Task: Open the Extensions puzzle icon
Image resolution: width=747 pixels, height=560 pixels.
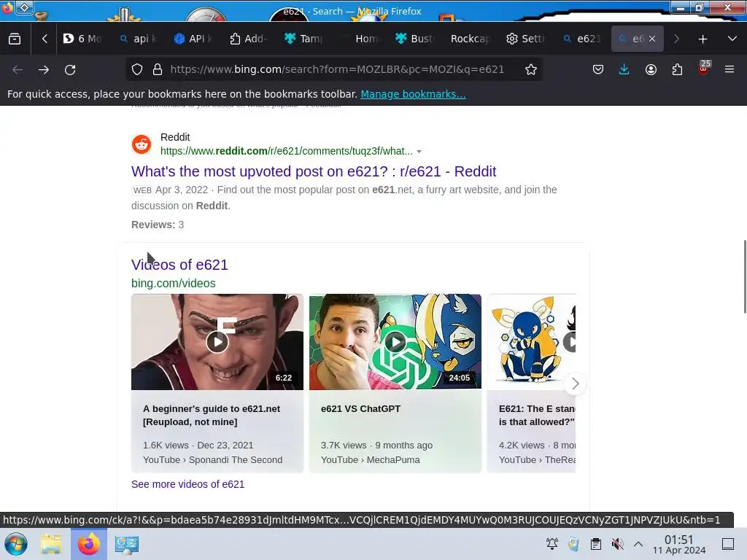Action: pyautogui.click(x=677, y=69)
